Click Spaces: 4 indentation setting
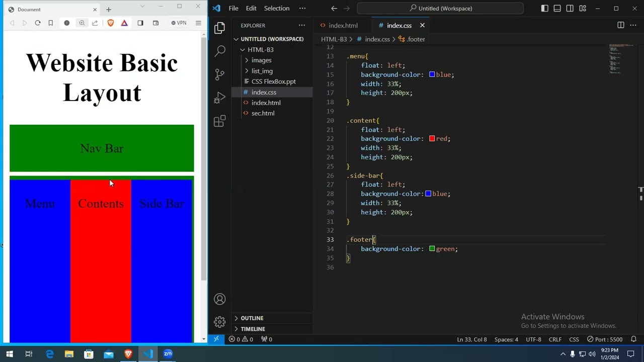Image resolution: width=644 pixels, height=362 pixels. [506, 339]
